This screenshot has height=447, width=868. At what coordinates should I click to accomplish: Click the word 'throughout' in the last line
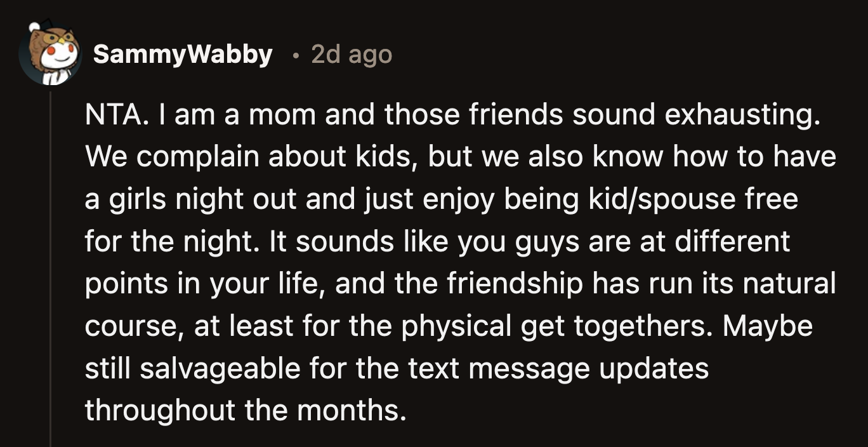tap(160, 410)
